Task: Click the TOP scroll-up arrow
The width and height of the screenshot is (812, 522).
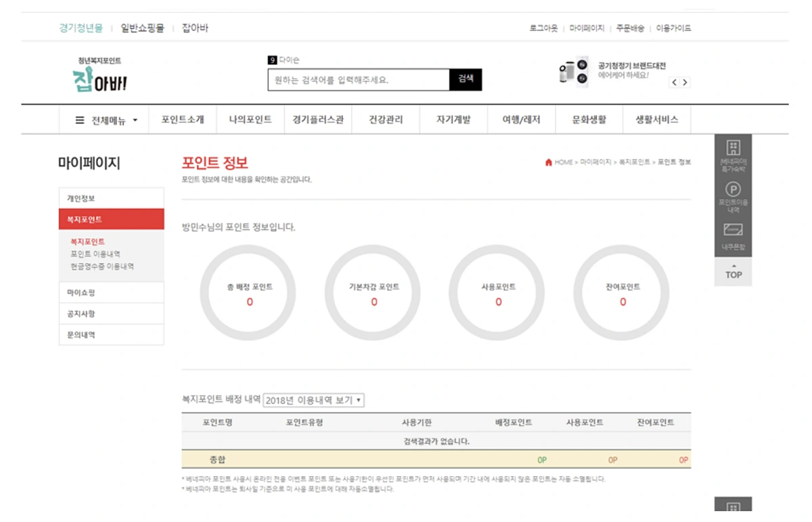Action: [733, 270]
